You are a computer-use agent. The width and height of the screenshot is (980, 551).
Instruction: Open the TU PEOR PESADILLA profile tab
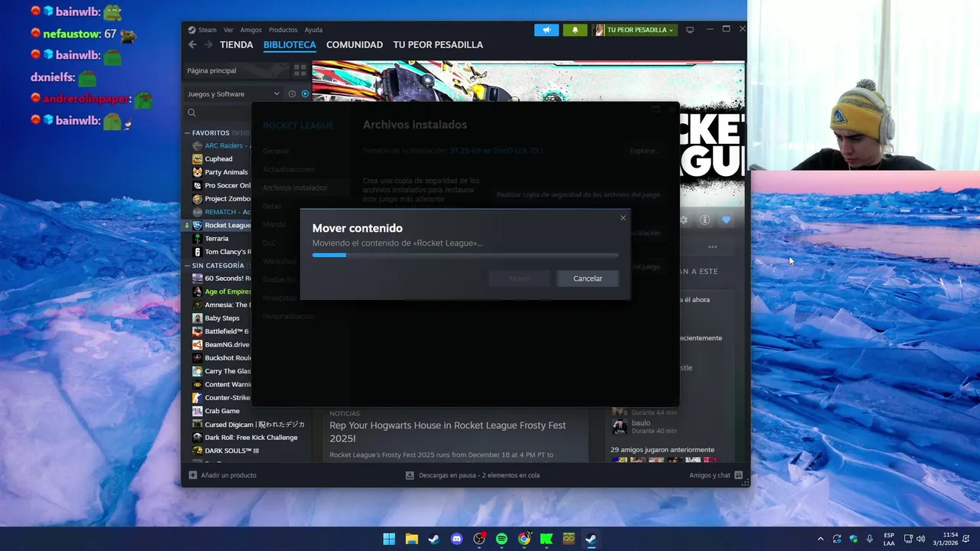tap(438, 44)
